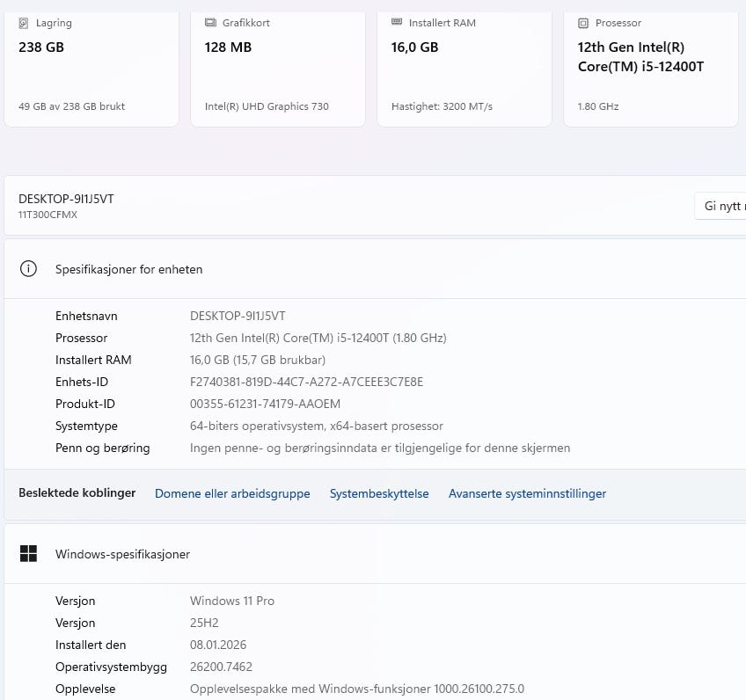Open the Domene eller arbeidsgruppe link
Viewport: 746px width, 700px height.
pyautogui.click(x=232, y=493)
